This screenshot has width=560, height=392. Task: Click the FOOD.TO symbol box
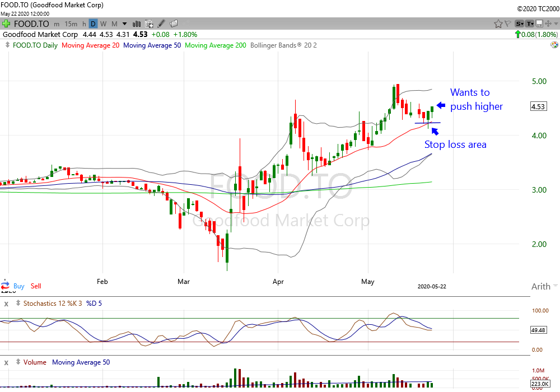[31, 24]
